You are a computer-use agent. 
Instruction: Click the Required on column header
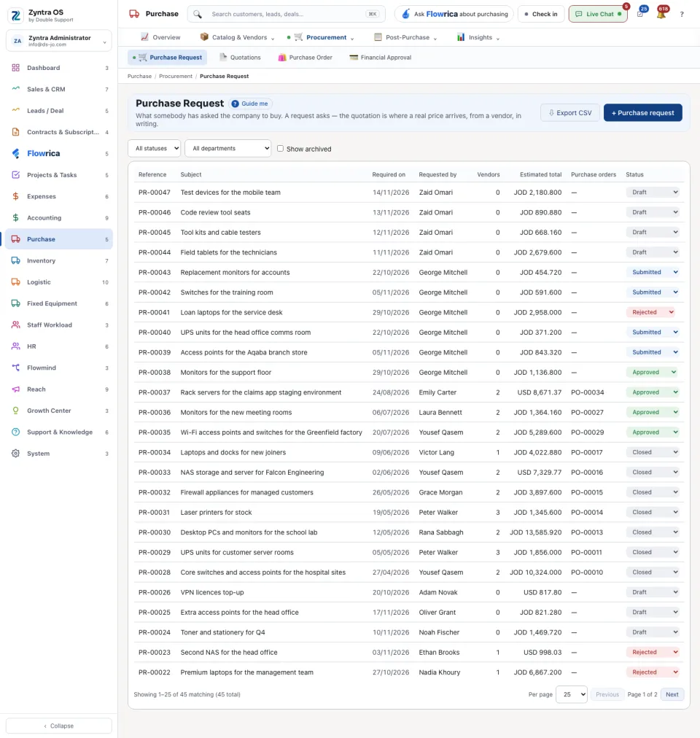389,174
